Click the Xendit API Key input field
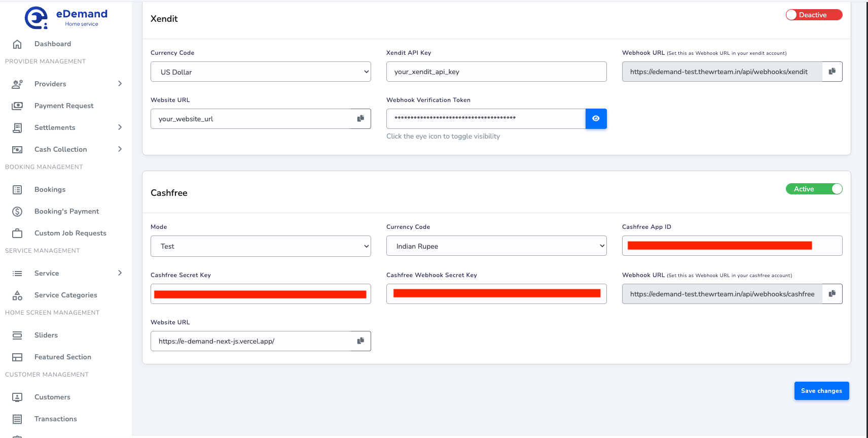This screenshot has height=438, width=868. [x=496, y=72]
